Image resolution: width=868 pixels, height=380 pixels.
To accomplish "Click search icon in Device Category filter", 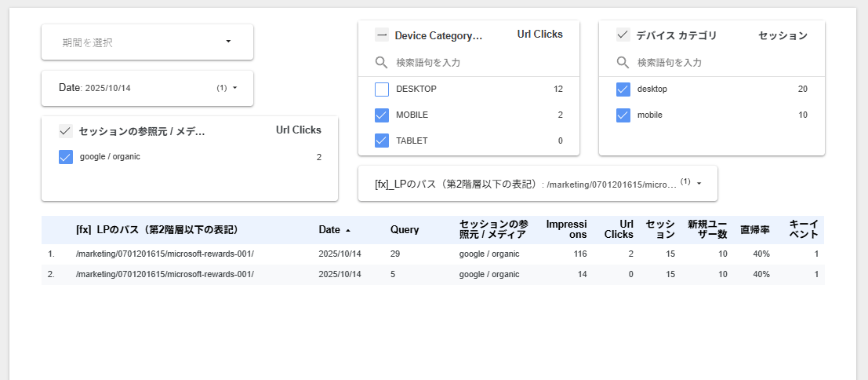I will pyautogui.click(x=382, y=62).
